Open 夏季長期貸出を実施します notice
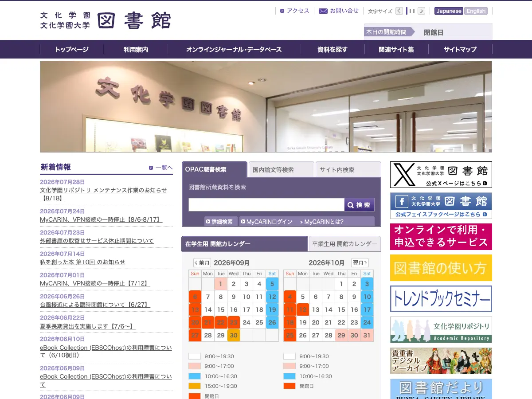This screenshot has height=399, width=532. [x=87, y=326]
